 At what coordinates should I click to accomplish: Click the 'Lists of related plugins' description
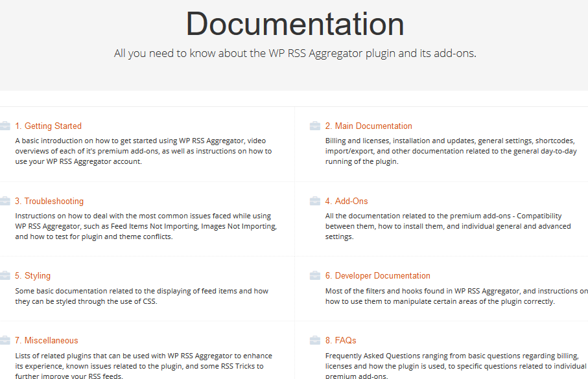144,366
